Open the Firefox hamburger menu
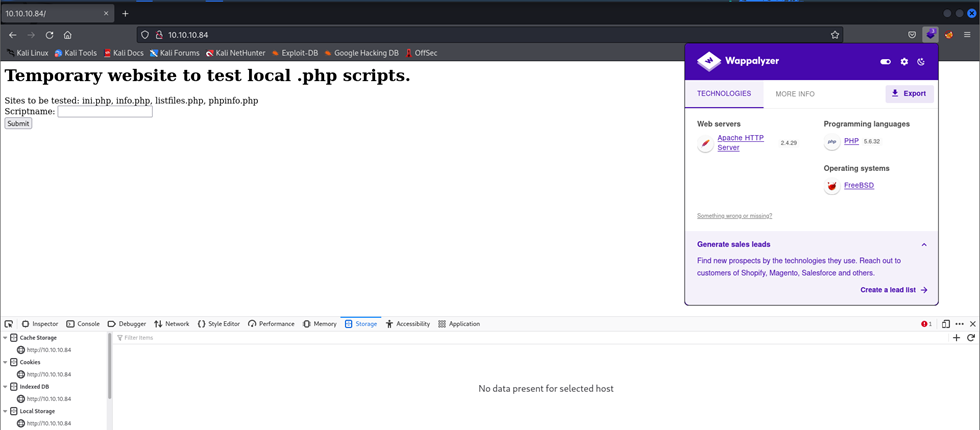The height and width of the screenshot is (430, 980). (967, 34)
